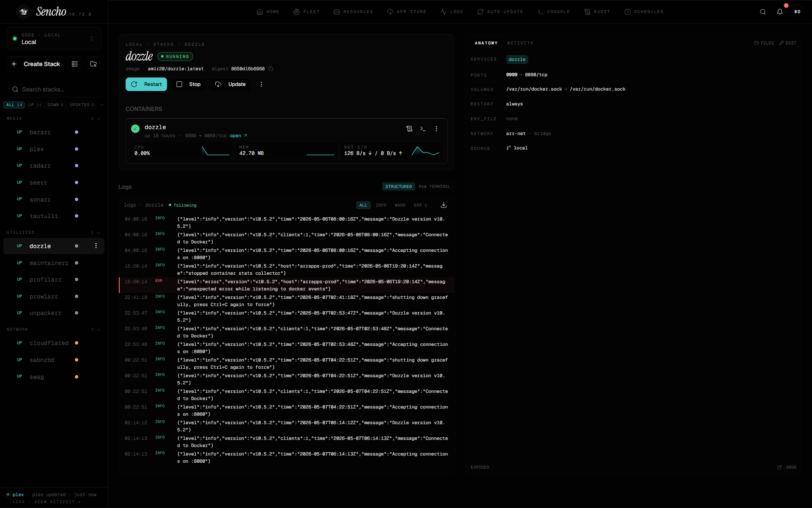Filter logs to ALL levels
This screenshot has width=812, height=508.
363,205
